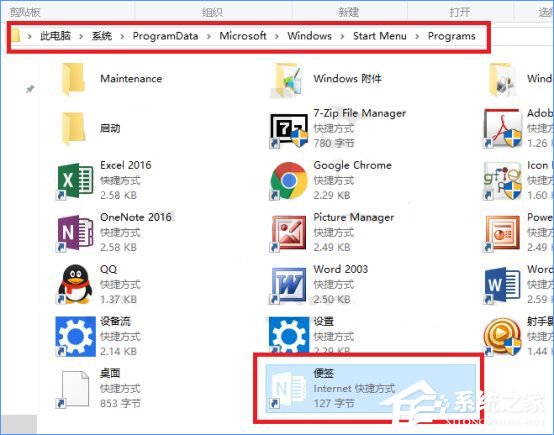Viewport: 554px width, 435px height.
Task: Expand chevron after Microsoft in address bar
Action: (276, 36)
